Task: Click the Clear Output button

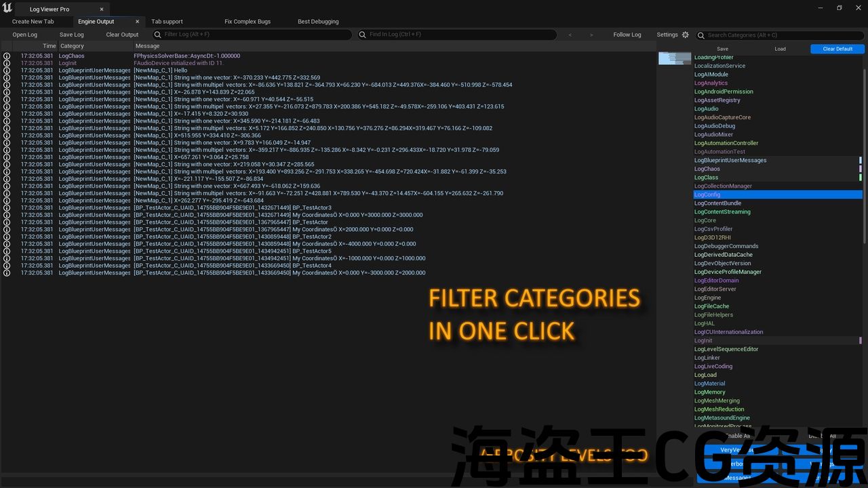Action: point(122,35)
